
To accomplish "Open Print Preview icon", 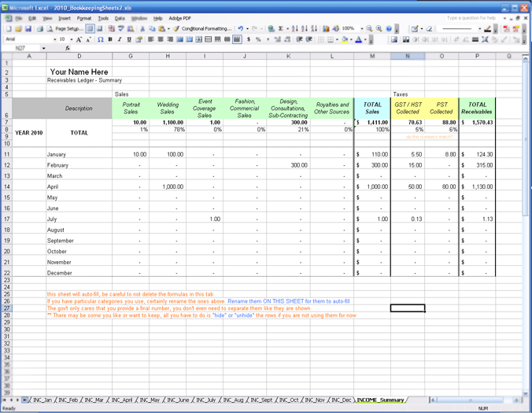I will click(x=50, y=29).
